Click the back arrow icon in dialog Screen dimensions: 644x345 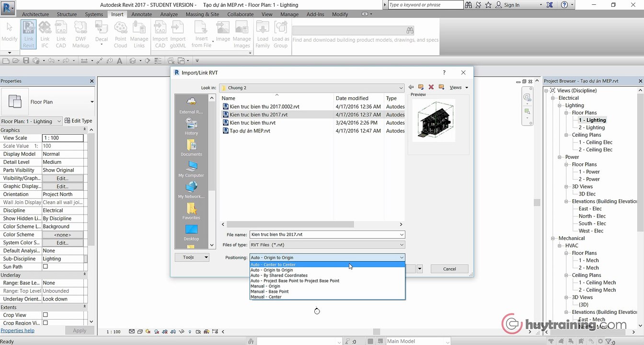pos(411,87)
